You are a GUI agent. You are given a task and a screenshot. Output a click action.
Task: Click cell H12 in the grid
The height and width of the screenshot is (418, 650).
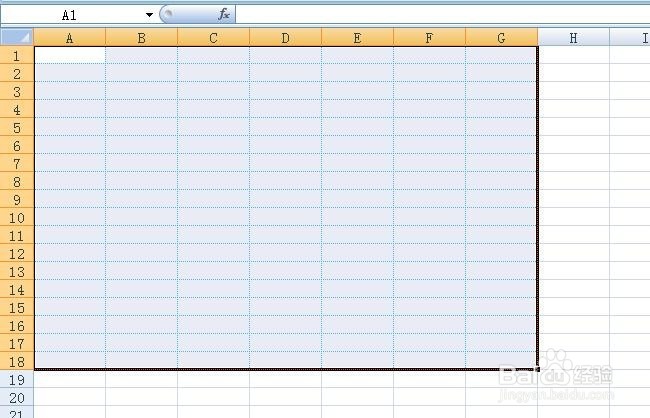click(x=574, y=253)
